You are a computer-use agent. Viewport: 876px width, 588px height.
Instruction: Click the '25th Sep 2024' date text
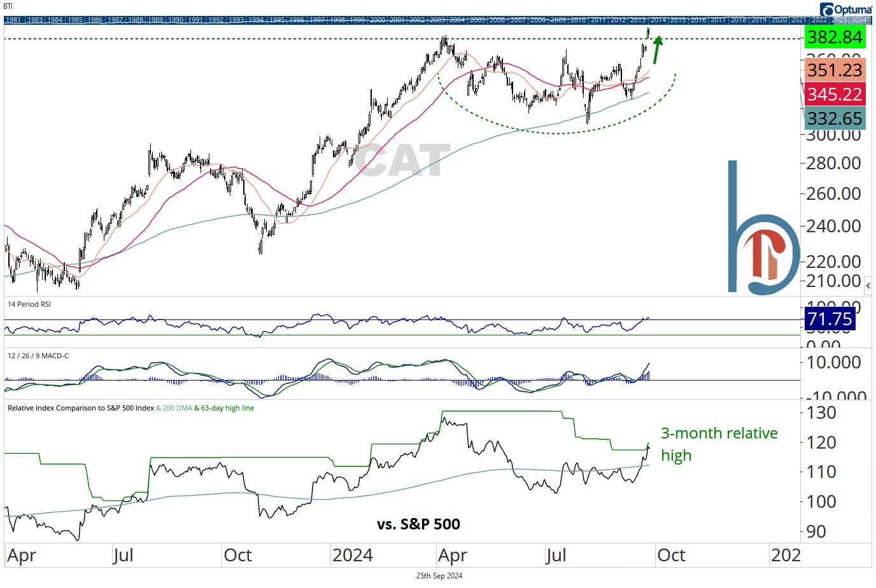(439, 576)
